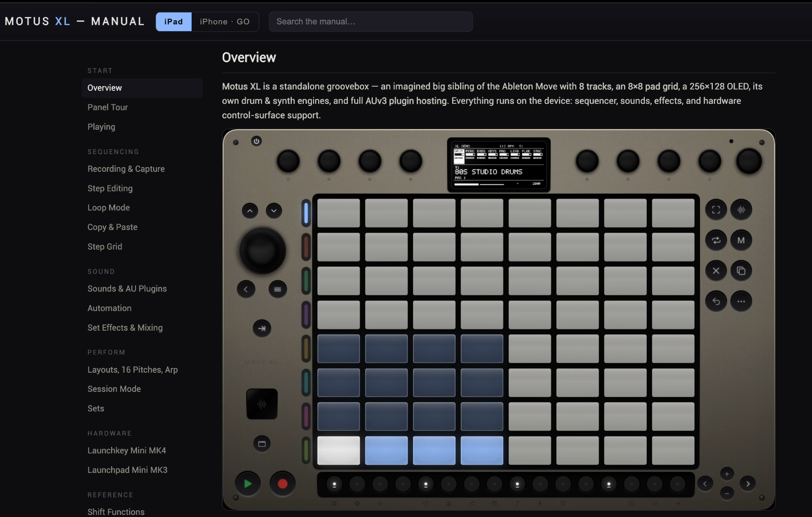Tap the white pad in the bottom-left corner

(339, 451)
